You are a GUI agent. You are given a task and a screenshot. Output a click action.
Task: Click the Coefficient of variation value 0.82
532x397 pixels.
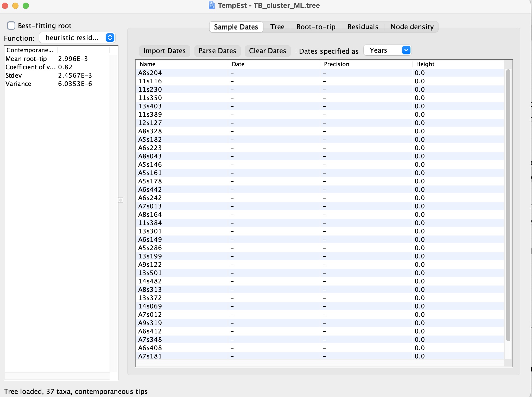[x=65, y=67]
